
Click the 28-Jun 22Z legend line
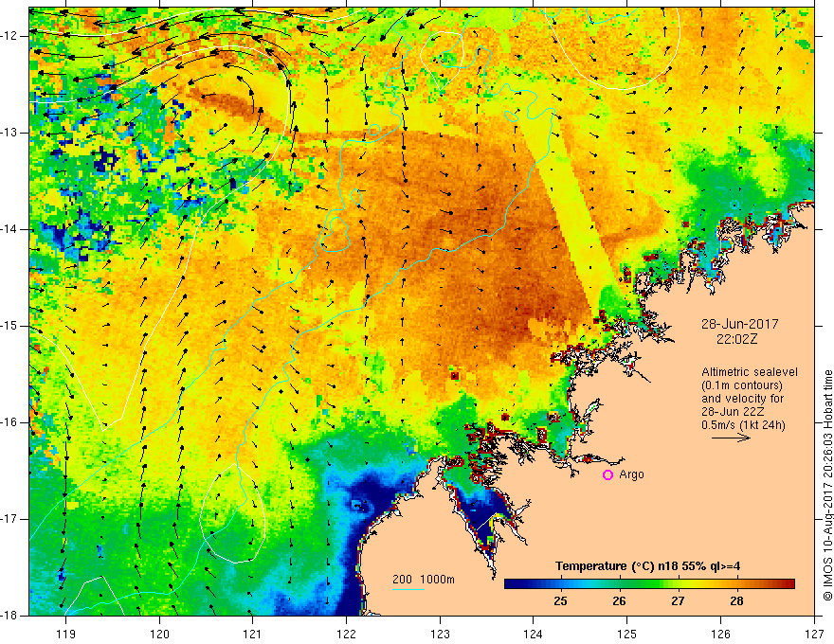coord(733,412)
